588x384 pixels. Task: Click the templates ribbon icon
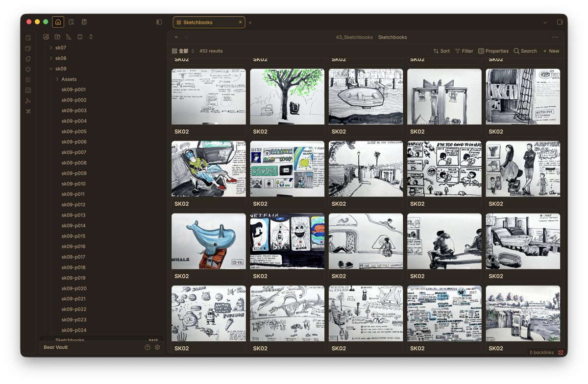[28, 59]
